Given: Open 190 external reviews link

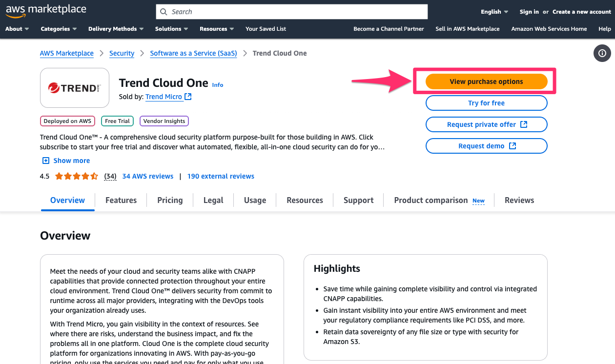Looking at the screenshot, I should point(221,176).
